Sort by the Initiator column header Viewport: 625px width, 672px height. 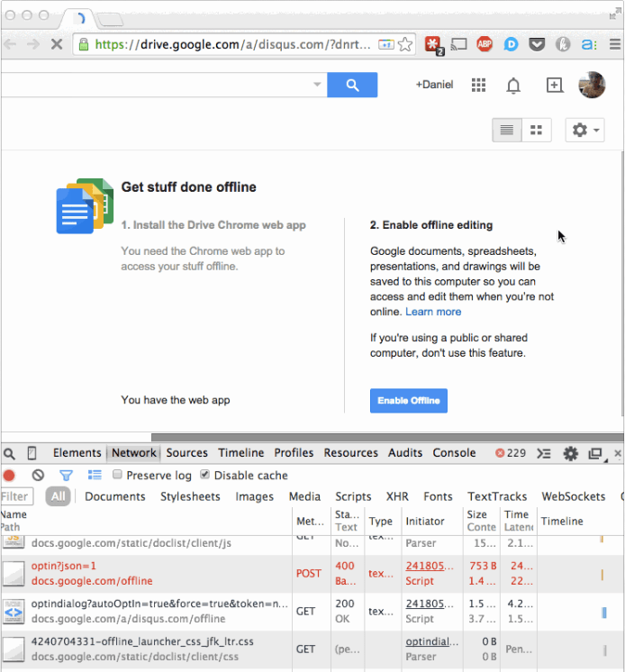(431, 522)
